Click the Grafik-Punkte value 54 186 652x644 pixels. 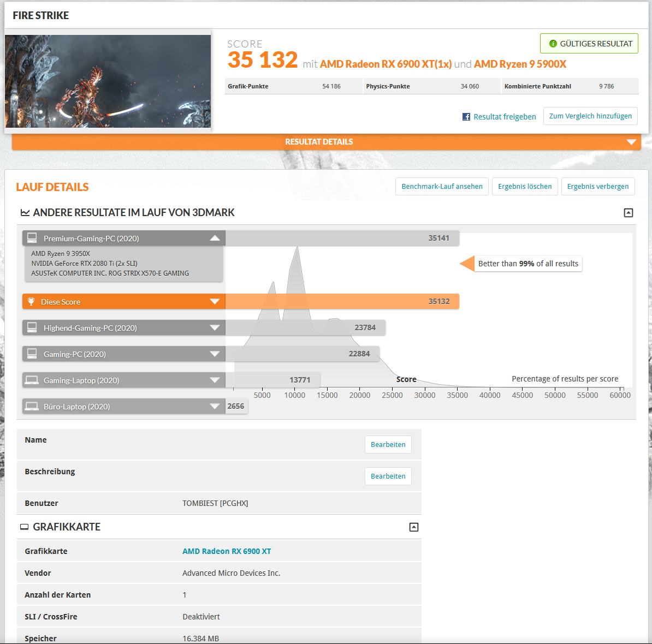click(331, 86)
